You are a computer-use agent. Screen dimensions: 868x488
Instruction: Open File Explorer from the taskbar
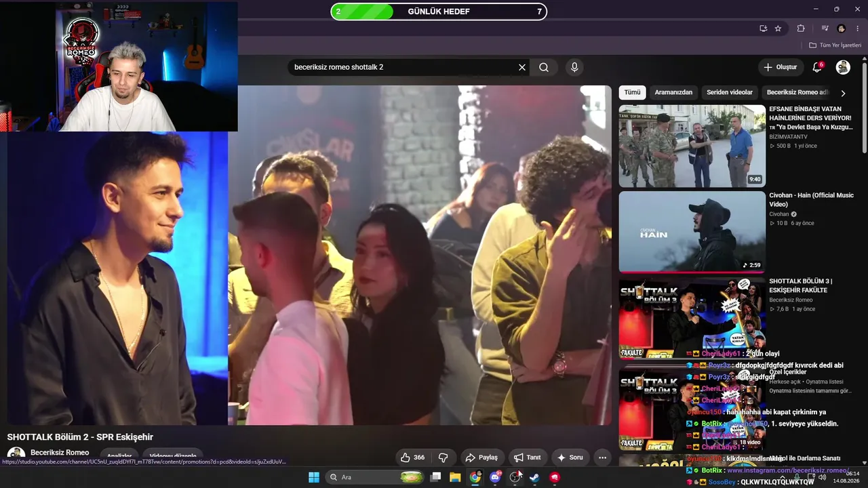[x=455, y=477]
